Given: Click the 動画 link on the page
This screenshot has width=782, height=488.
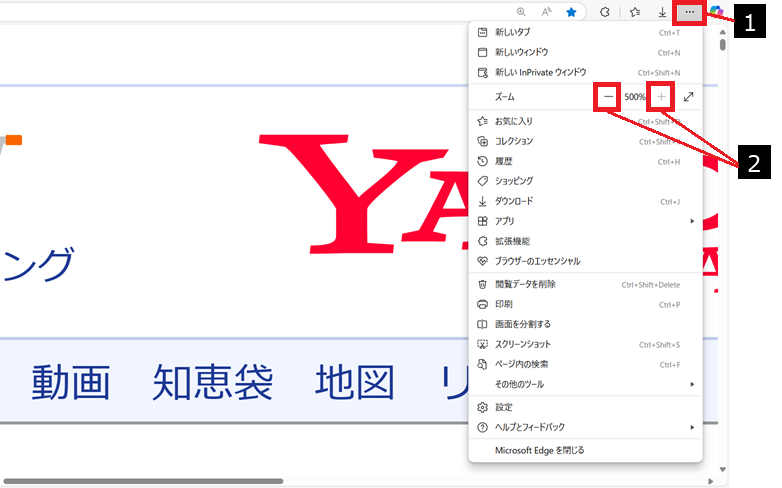Looking at the screenshot, I should pos(71,382).
